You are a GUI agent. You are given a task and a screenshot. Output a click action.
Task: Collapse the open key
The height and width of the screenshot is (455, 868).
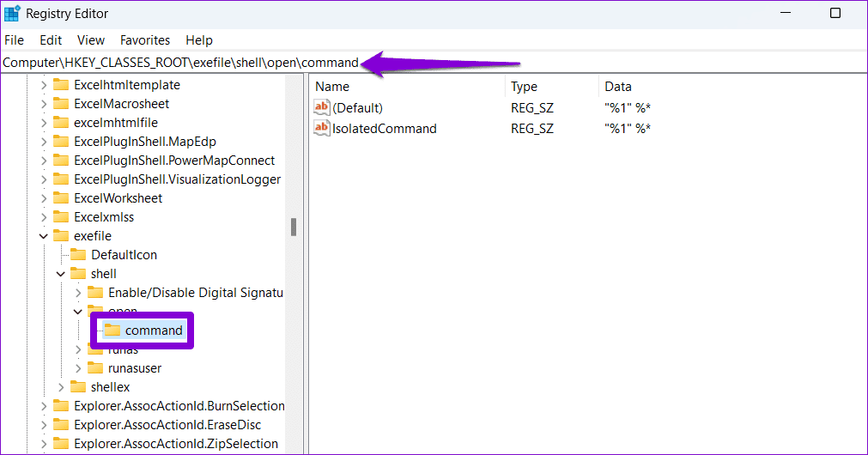[x=78, y=312]
